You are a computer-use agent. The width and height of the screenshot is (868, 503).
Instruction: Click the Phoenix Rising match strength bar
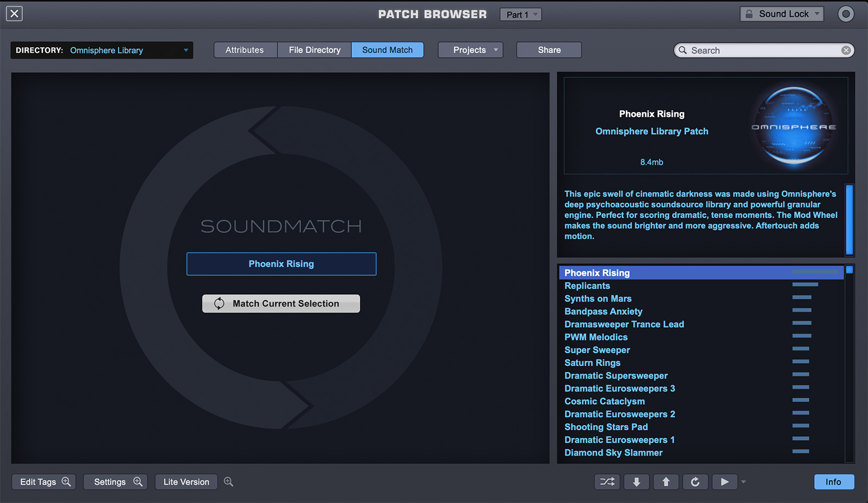(x=815, y=271)
